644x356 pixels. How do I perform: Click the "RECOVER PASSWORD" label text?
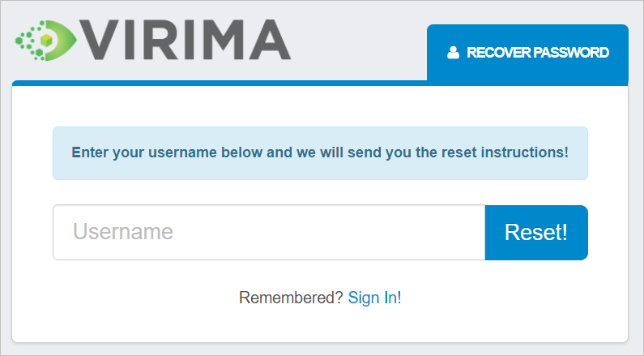click(538, 53)
